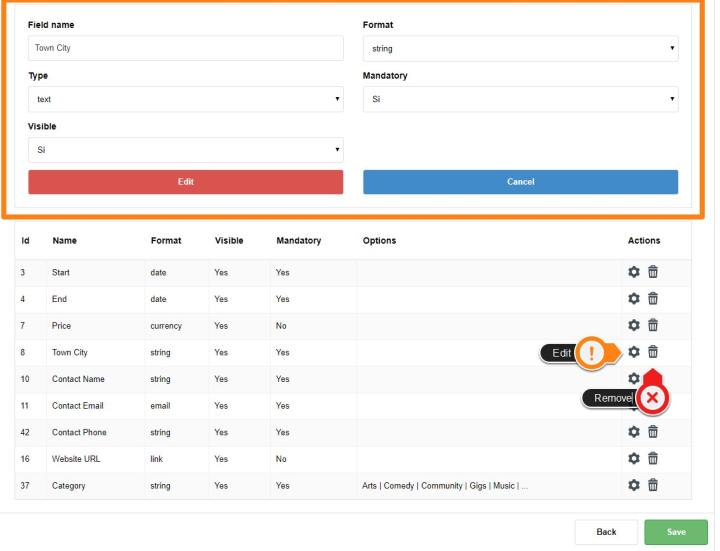
Task: Click Mandatory No in Website URL row
Action: point(281,459)
